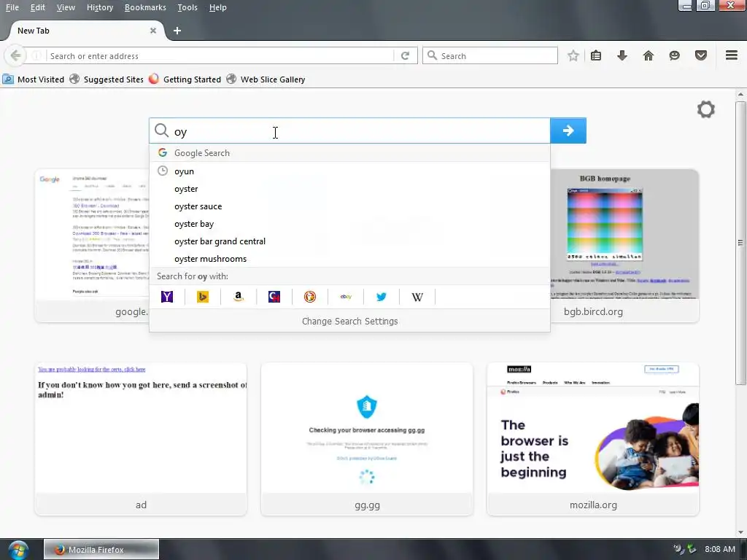747x560 pixels.
Task: Search with Amazon engine icon
Action: [x=239, y=297]
